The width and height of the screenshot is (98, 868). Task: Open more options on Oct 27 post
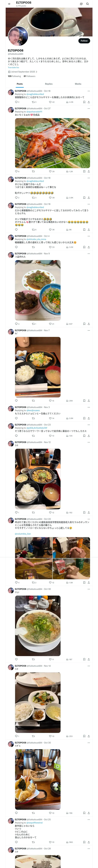click(89, 108)
